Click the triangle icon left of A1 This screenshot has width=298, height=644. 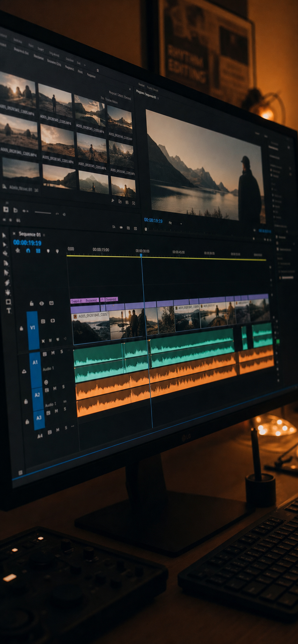[x=24, y=371]
